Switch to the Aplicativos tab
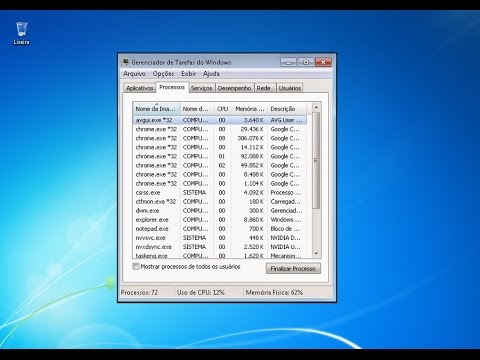This screenshot has height=360, width=480. [140, 88]
